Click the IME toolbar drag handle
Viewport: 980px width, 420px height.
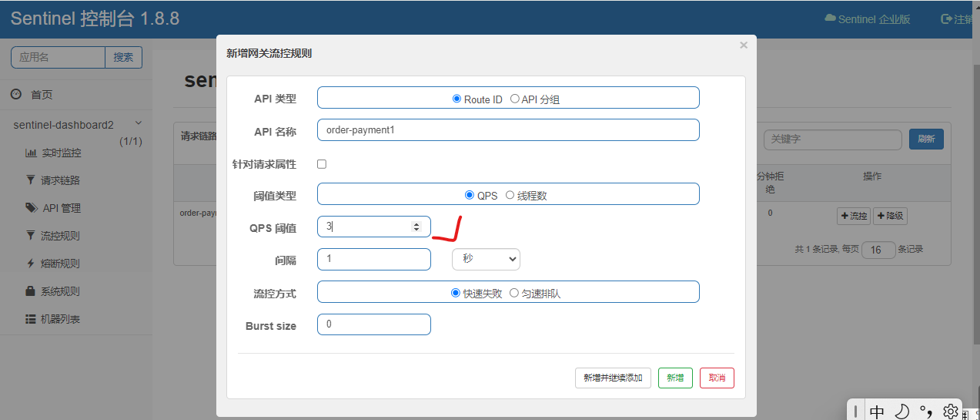tap(856, 412)
